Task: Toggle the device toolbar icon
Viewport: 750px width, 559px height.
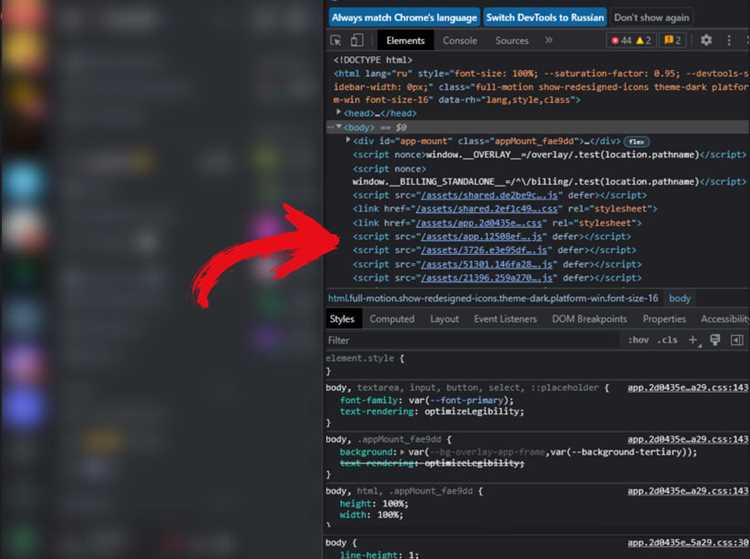Action: tap(357, 41)
